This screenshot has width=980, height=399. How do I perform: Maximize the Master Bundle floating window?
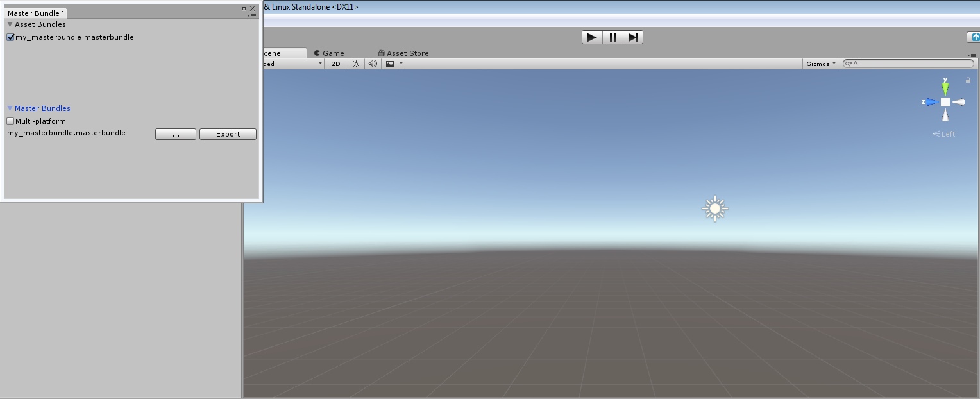click(x=244, y=8)
